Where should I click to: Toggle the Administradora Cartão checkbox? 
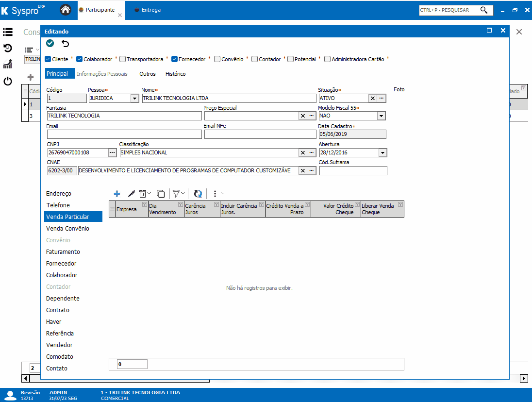[328, 59]
